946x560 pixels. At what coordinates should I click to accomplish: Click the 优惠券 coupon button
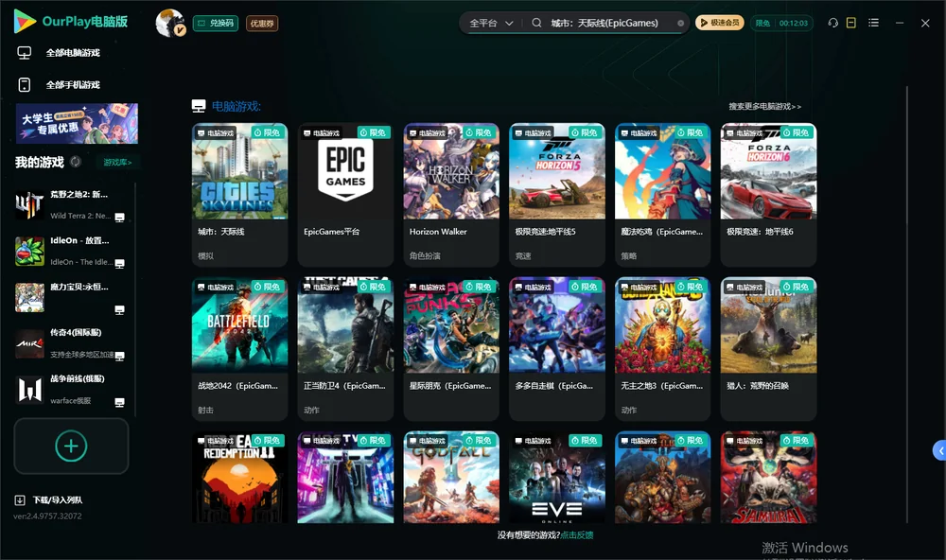[262, 23]
